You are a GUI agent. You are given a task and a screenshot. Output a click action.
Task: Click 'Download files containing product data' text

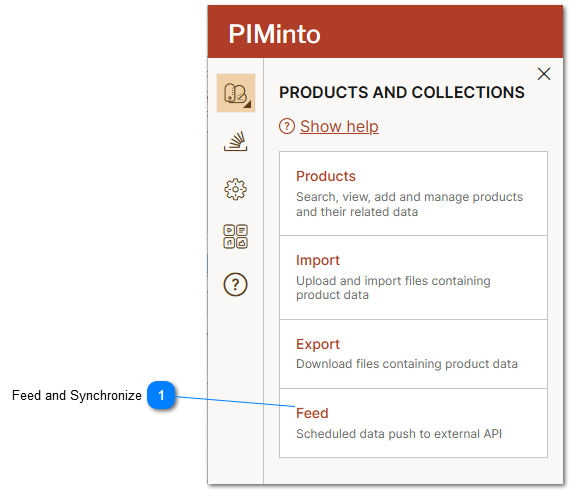click(x=407, y=364)
